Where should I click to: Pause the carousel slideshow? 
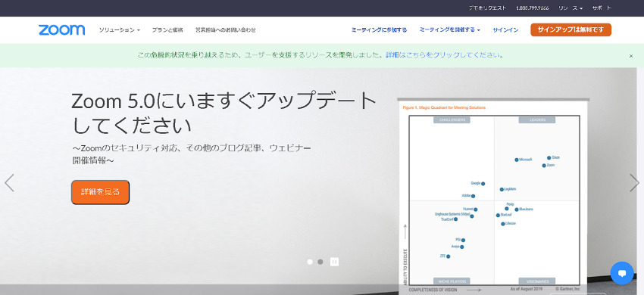(334, 262)
